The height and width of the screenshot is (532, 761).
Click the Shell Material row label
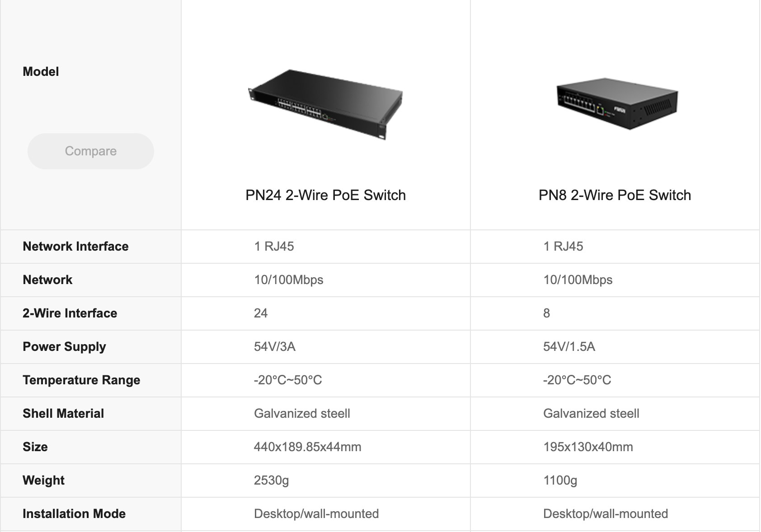coord(63,413)
